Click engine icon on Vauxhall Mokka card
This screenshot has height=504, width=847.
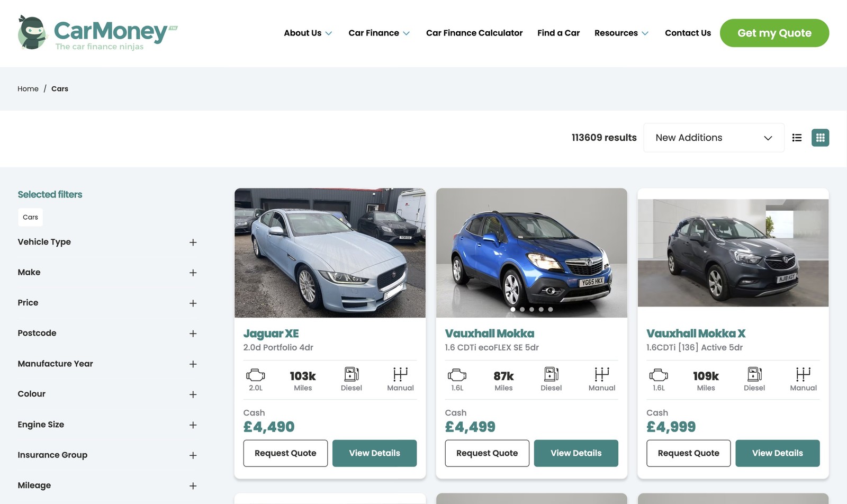point(457,375)
